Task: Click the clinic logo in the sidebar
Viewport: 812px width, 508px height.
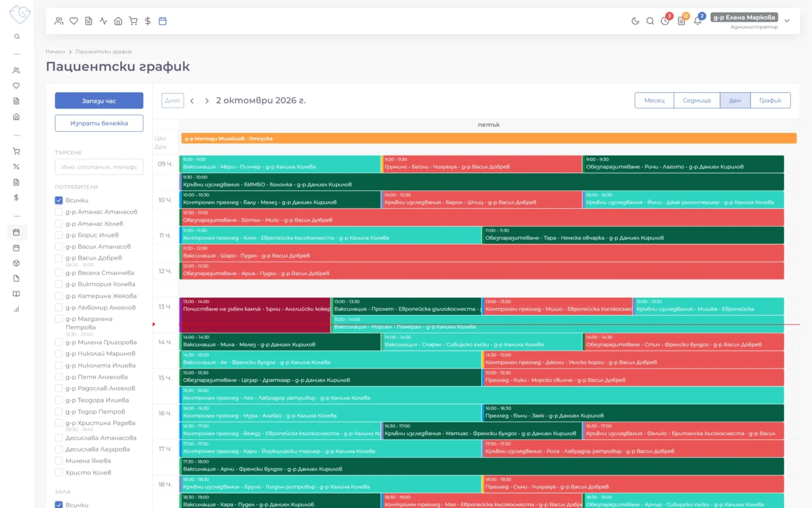Action: pyautogui.click(x=20, y=14)
